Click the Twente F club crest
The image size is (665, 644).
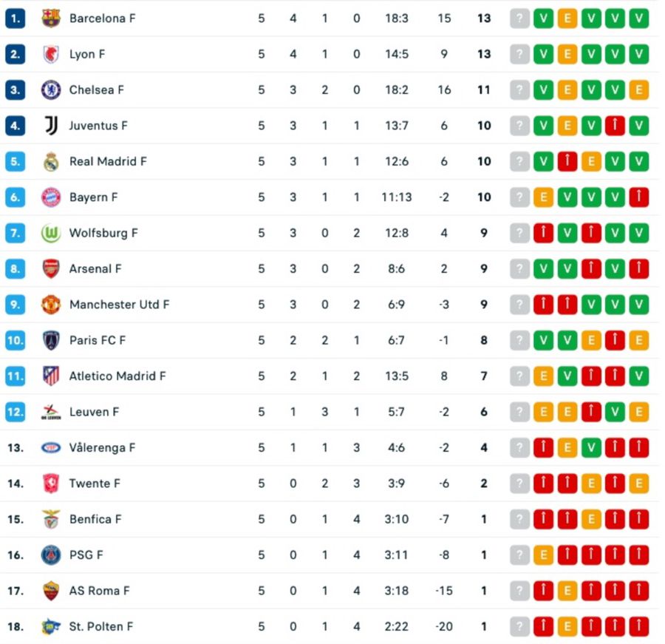tap(50, 484)
